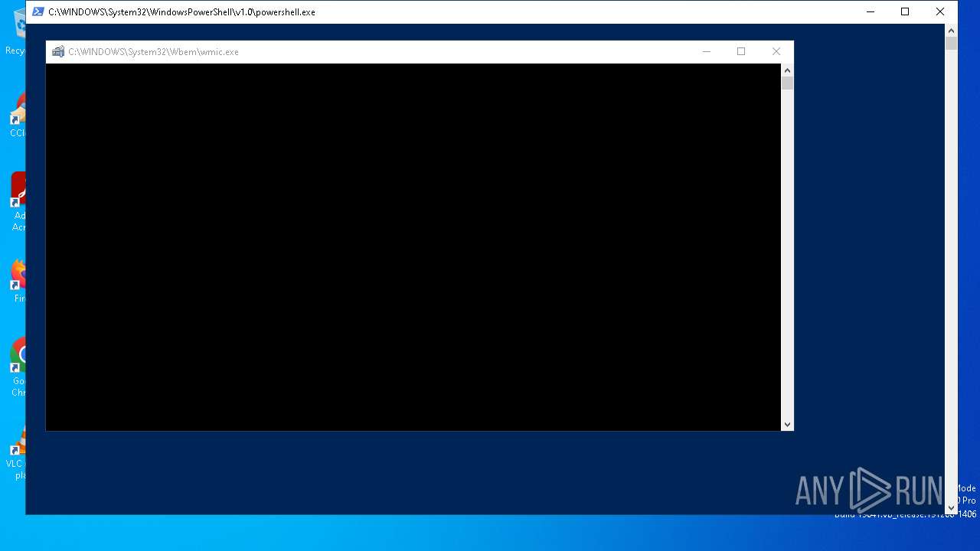980x551 pixels.
Task: Close the wmic.exe console window
Action: point(776,51)
